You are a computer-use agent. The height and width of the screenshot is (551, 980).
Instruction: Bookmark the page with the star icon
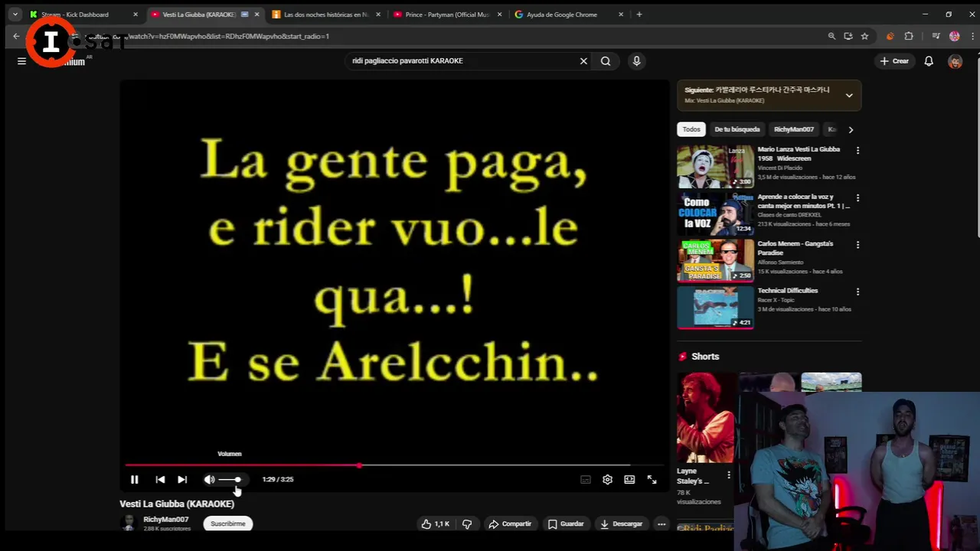click(864, 36)
